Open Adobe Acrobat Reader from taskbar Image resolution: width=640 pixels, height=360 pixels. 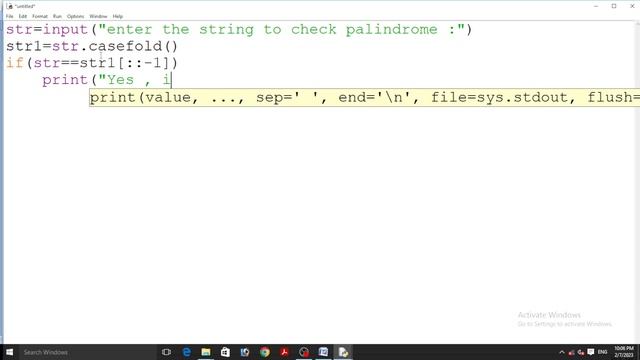284,352
